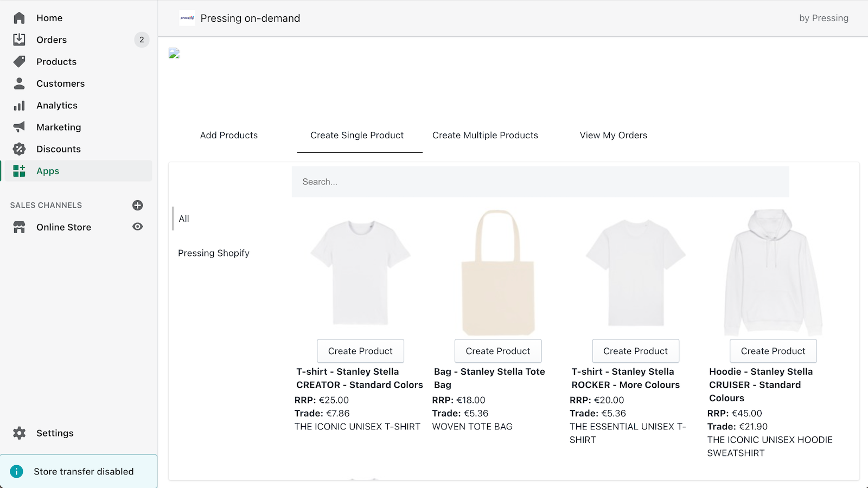868x488 pixels.
Task: Click the Trade €21.90 price text
Action: click(737, 427)
